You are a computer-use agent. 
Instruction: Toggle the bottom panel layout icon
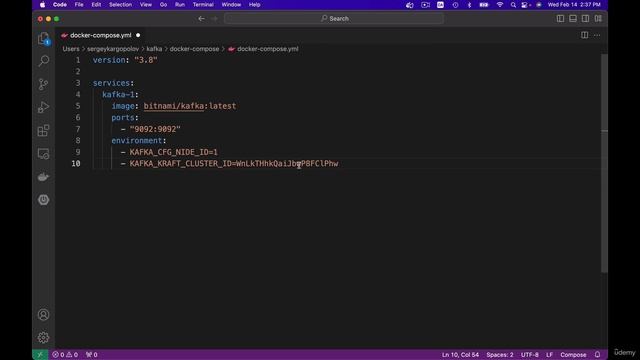pos(573,18)
